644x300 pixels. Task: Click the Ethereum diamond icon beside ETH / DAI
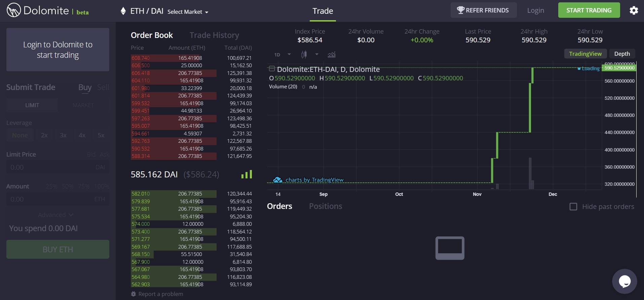point(123,11)
